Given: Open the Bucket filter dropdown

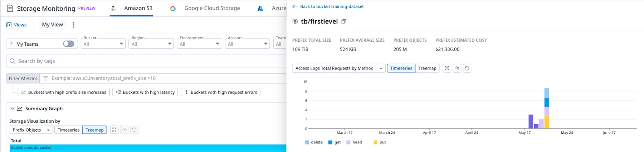Looking at the screenshot, I should click(103, 44).
